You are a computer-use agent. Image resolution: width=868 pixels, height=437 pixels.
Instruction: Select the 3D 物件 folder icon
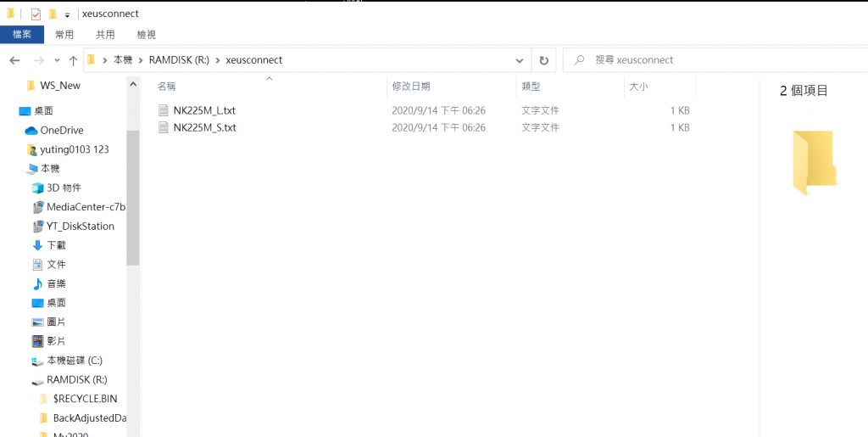(x=37, y=188)
